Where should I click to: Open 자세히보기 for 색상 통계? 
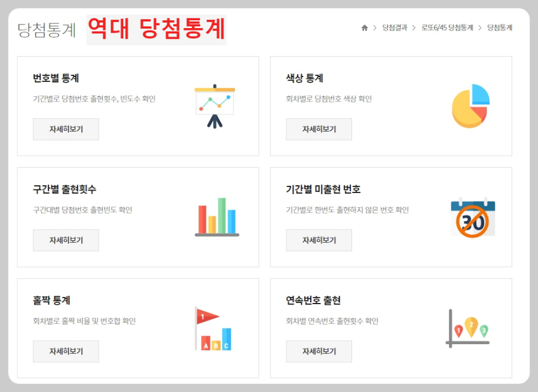pyautogui.click(x=319, y=129)
